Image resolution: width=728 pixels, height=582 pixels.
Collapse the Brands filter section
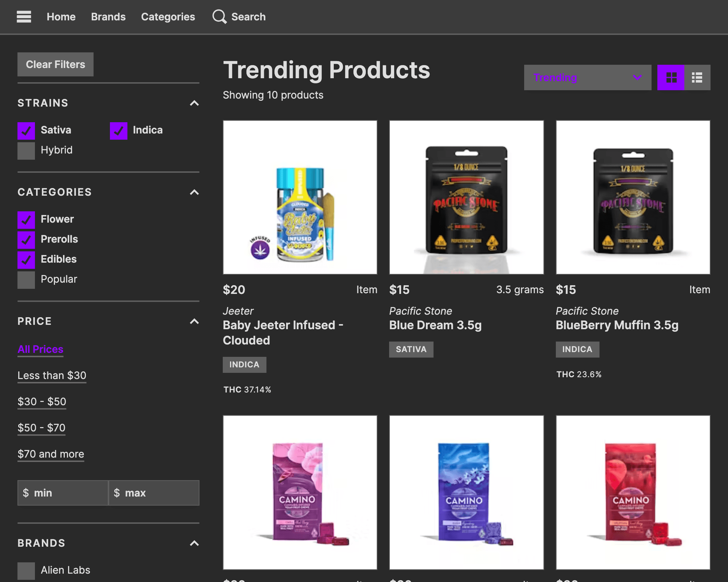pyautogui.click(x=194, y=543)
